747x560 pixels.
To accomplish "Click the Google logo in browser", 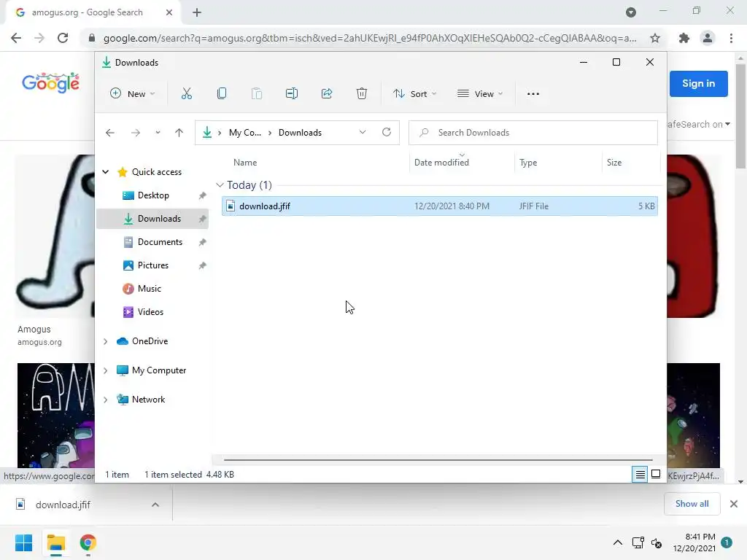I will pyautogui.click(x=51, y=83).
